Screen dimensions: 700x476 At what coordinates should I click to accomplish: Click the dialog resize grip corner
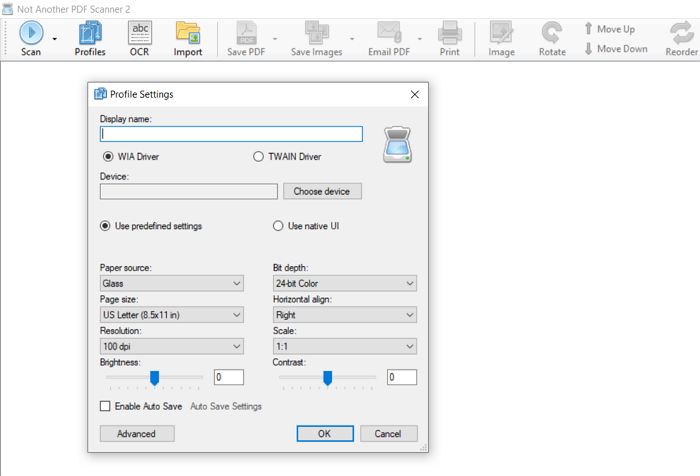(x=424, y=447)
